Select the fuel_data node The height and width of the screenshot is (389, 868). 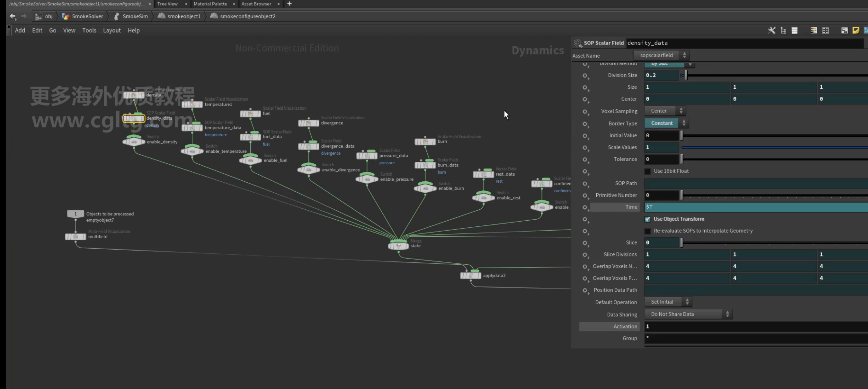click(250, 137)
